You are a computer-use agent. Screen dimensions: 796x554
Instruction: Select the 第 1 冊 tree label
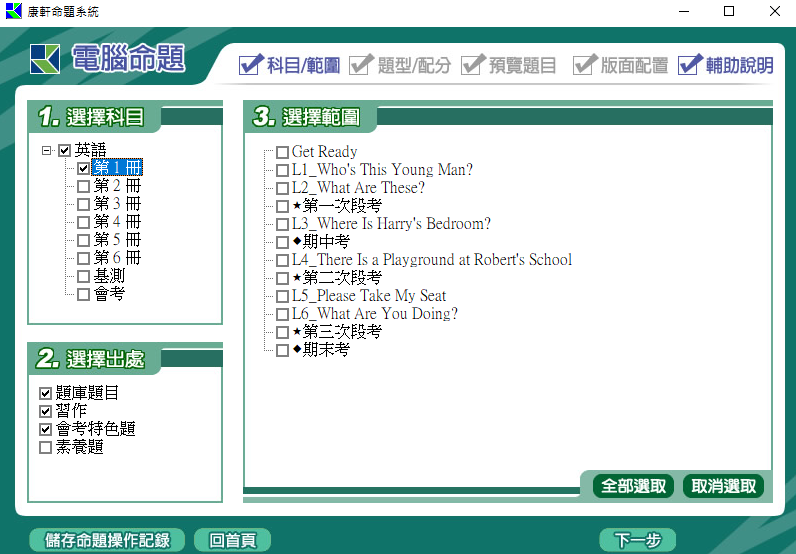[x=117, y=168]
